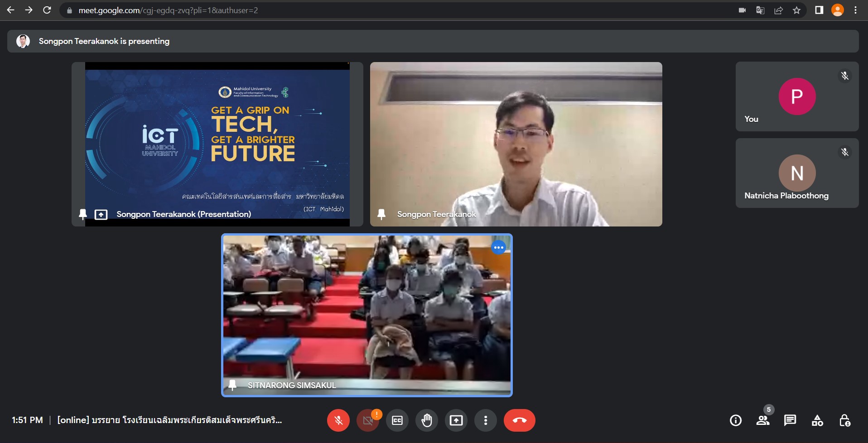The width and height of the screenshot is (868, 443).
Task: Open the Activities panel
Action: [x=817, y=420]
